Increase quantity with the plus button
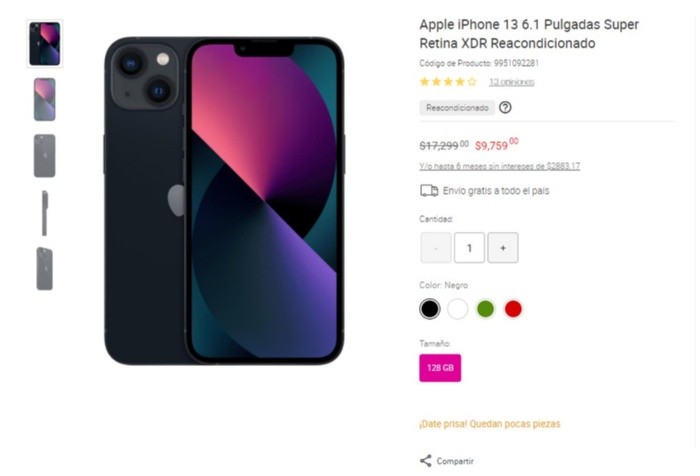The width and height of the screenshot is (700, 476). pos(503,248)
